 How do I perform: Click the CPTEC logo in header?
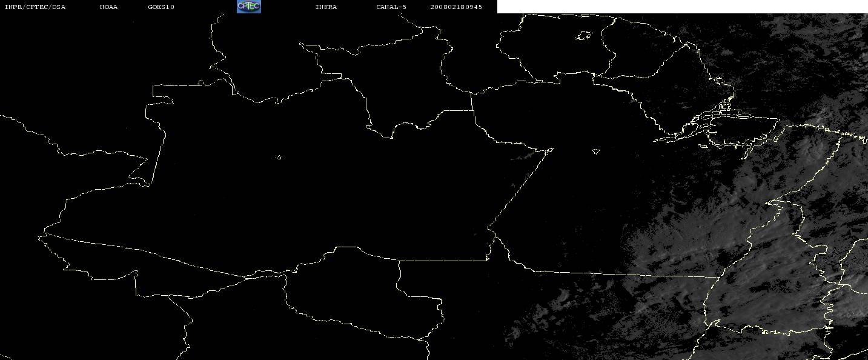248,7
